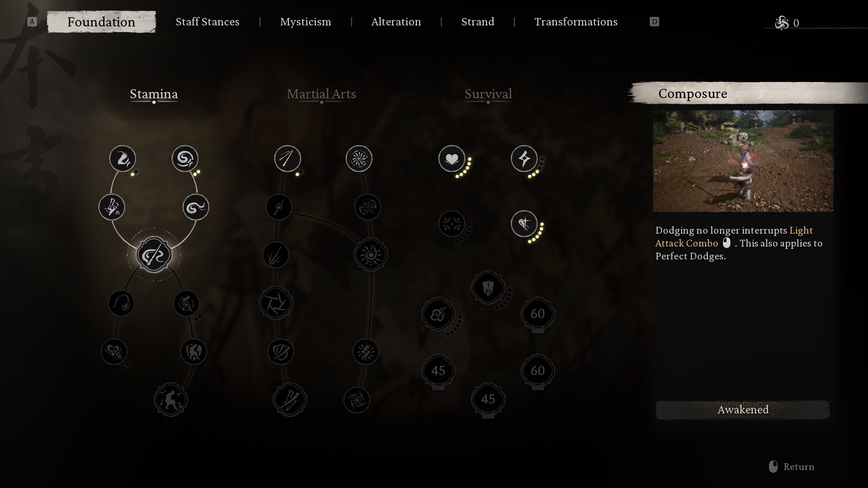Select the dodge Survival skill icon

pyautogui.click(x=523, y=223)
